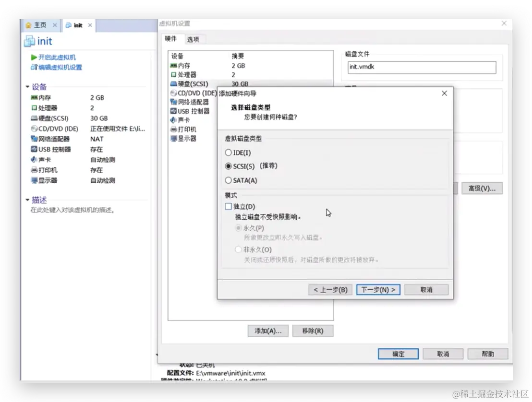Select display icon in left summary
Viewport: 532px width, 402px height.
[x=34, y=180]
